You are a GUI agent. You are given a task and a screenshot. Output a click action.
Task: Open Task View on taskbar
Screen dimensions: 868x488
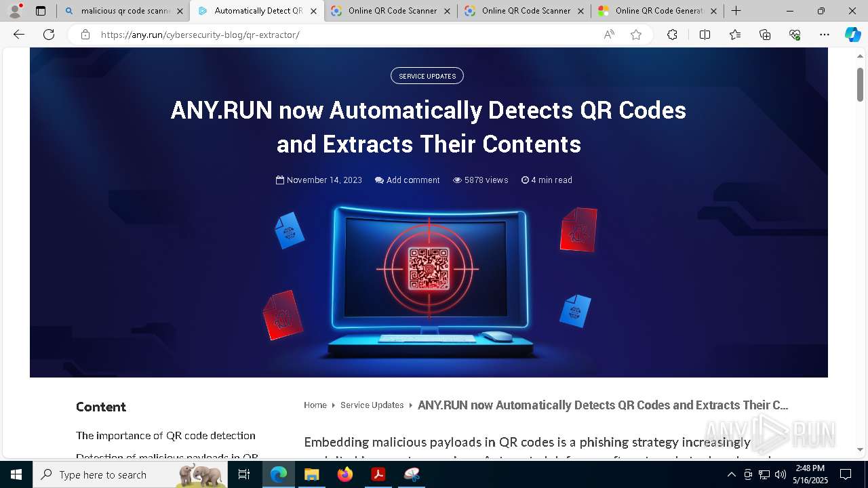point(244,474)
